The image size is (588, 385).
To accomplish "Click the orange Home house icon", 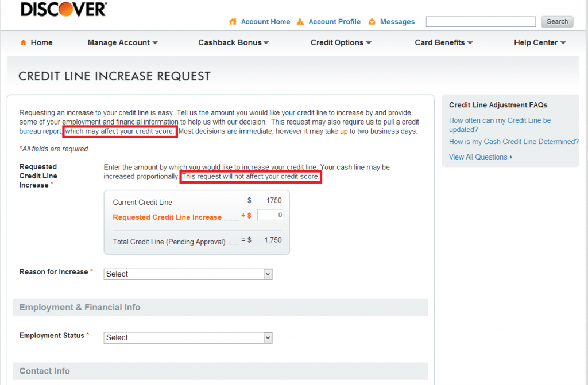I will click(x=24, y=42).
